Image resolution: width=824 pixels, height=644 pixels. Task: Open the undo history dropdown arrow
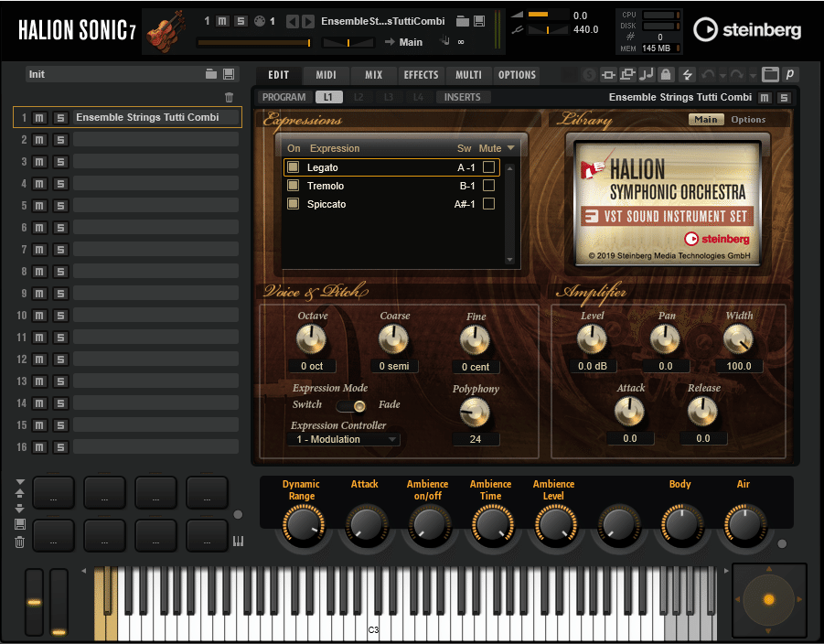pos(722,76)
